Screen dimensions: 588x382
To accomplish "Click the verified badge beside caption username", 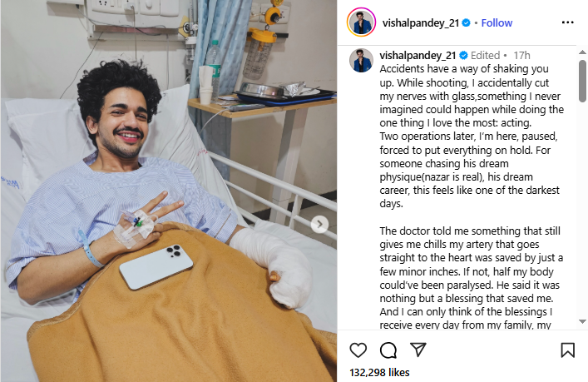I will 463,56.
